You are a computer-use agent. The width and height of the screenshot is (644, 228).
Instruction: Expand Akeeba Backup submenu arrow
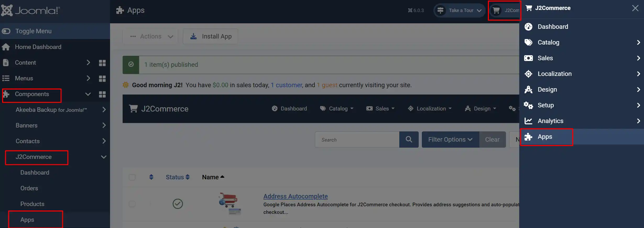click(104, 109)
